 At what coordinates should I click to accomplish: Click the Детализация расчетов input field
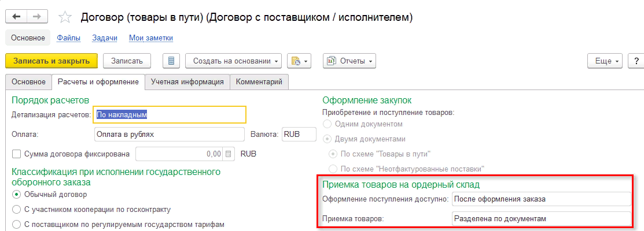coord(170,115)
